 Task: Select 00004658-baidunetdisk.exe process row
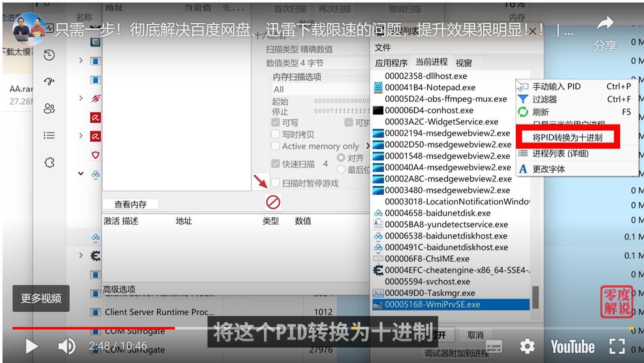click(451, 213)
